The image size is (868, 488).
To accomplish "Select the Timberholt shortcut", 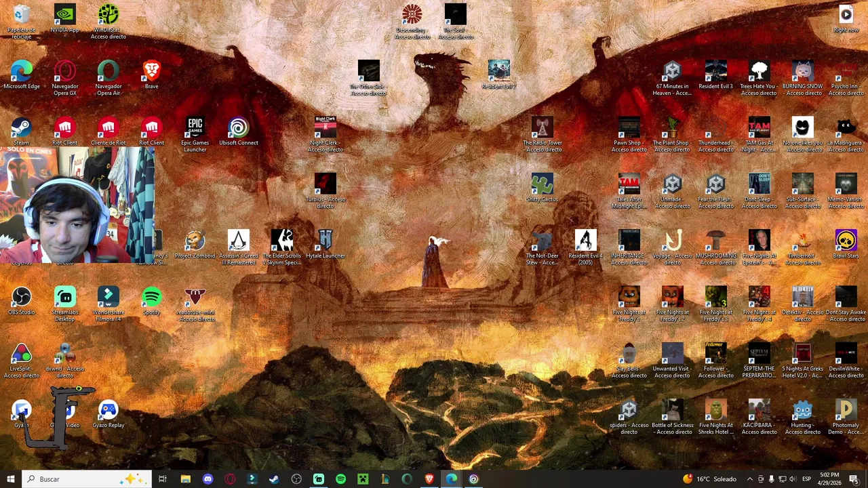I will click(802, 247).
